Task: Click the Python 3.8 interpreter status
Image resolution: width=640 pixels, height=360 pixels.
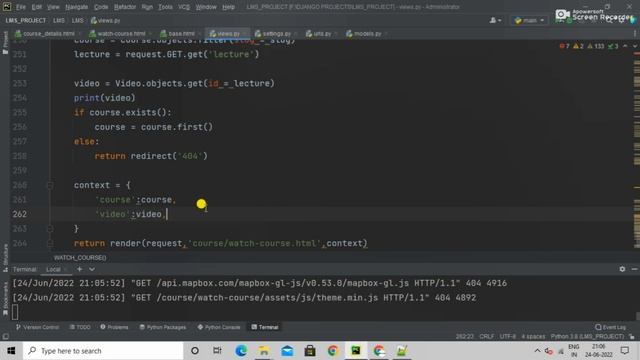Action: pyautogui.click(x=587, y=337)
